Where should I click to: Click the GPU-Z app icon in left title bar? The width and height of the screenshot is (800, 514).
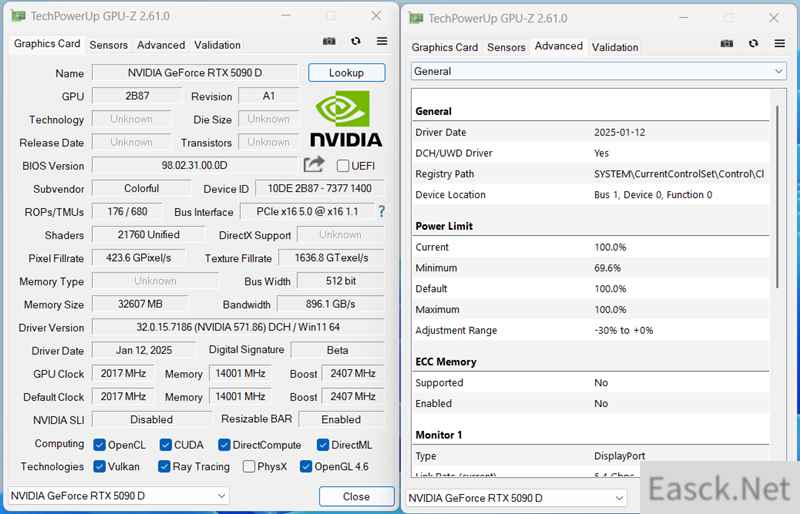[x=18, y=16]
